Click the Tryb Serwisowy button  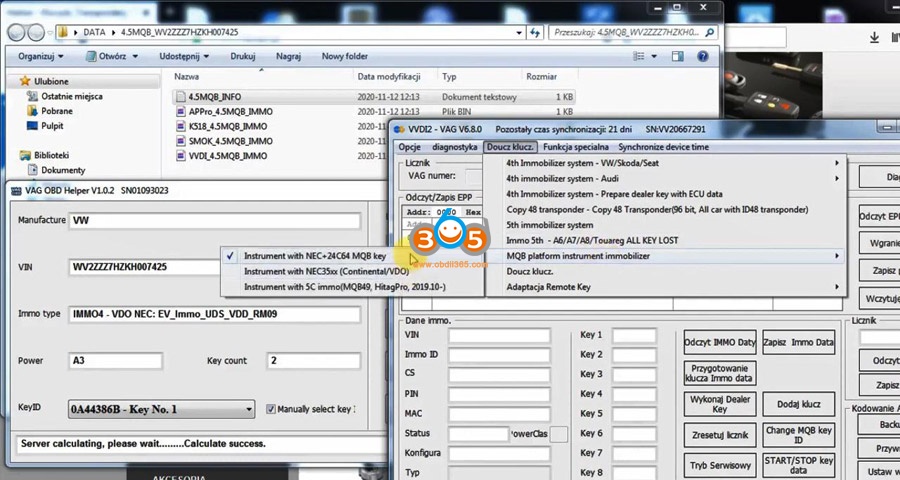click(720, 466)
